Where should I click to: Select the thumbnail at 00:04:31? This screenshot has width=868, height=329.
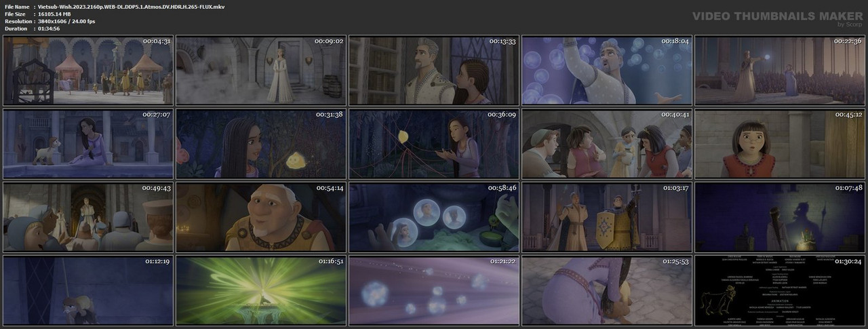pos(87,71)
